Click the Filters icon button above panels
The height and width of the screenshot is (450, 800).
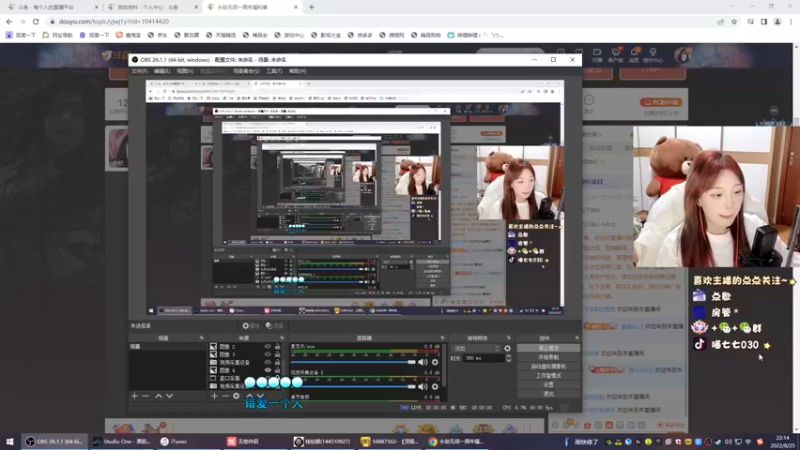(x=274, y=326)
